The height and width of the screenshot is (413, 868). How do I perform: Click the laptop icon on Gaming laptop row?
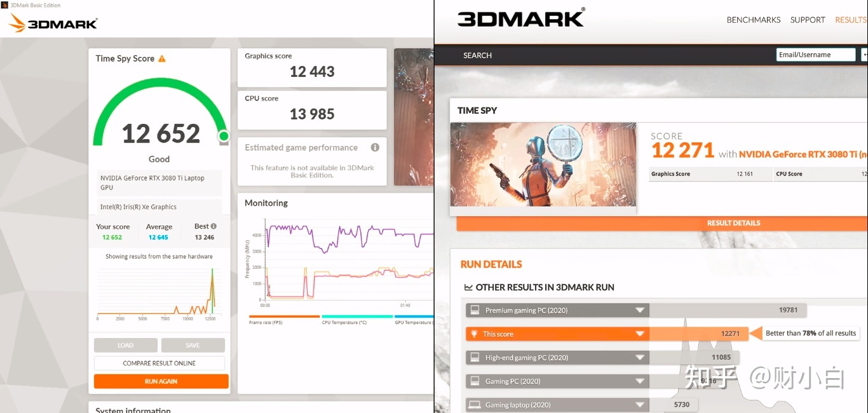point(475,405)
